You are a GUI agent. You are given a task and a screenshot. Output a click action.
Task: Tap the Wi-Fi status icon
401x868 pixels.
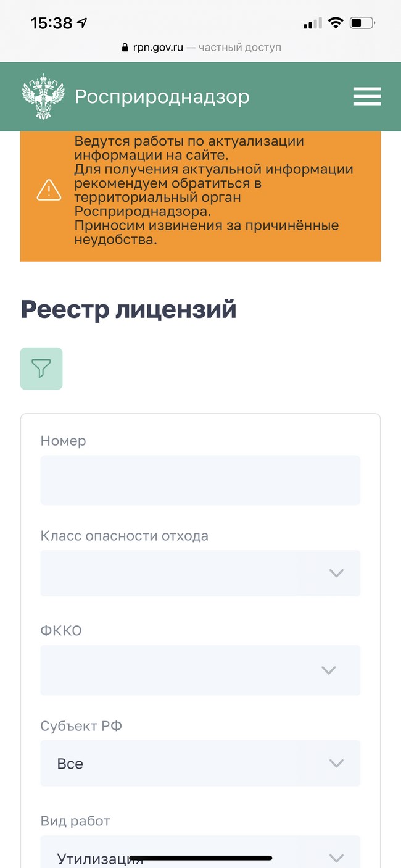click(336, 23)
